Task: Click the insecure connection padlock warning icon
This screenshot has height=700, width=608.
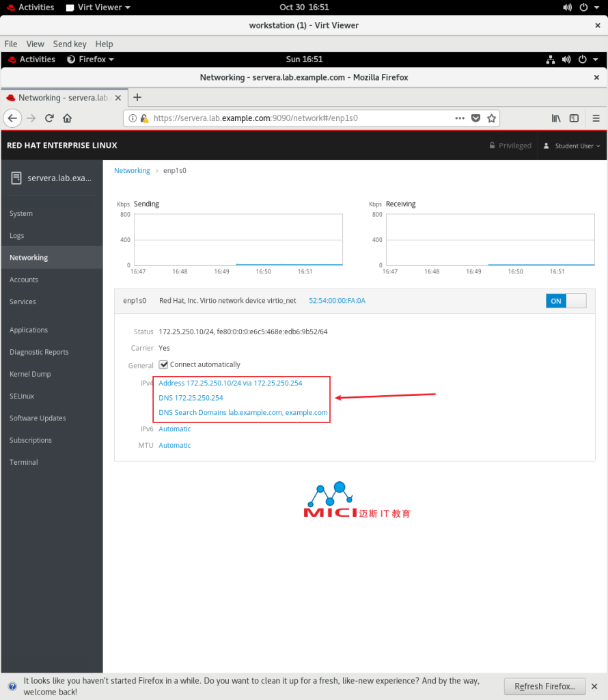Action: pyautogui.click(x=144, y=118)
